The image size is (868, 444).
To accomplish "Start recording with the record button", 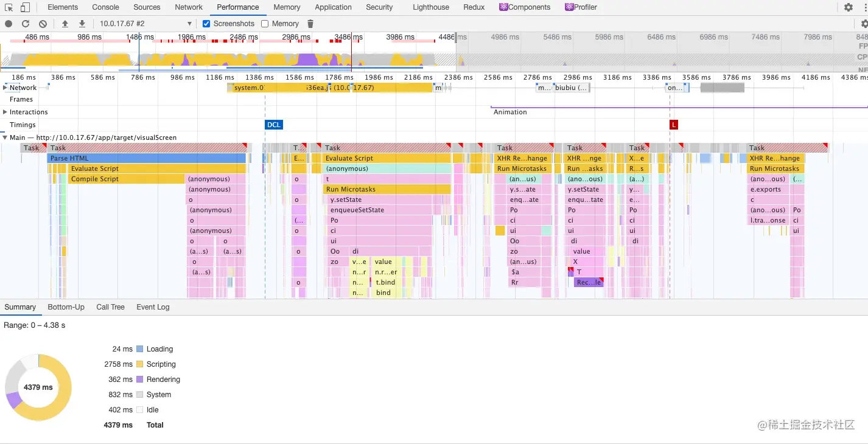I will [x=9, y=24].
